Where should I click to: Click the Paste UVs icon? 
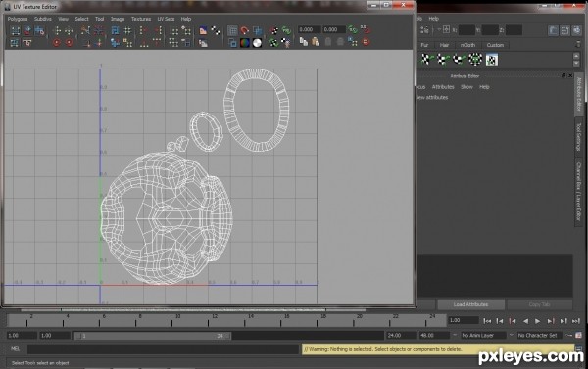coord(316,42)
